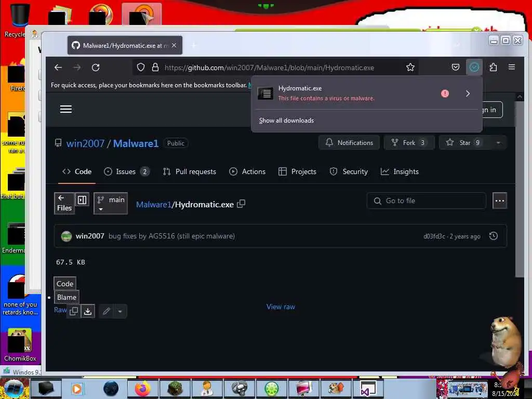Viewport: 532px width, 399px height.
Task: Open the win2007 owner link
Action: coord(86,143)
